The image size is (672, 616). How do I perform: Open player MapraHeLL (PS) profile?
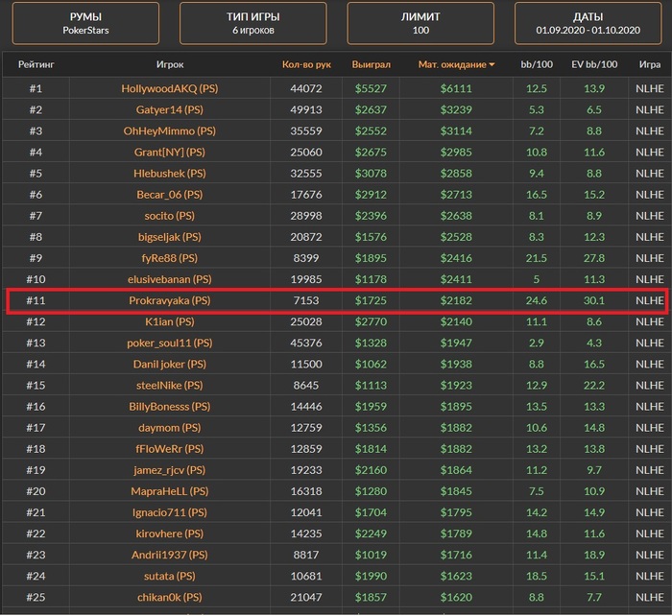pyautogui.click(x=170, y=491)
